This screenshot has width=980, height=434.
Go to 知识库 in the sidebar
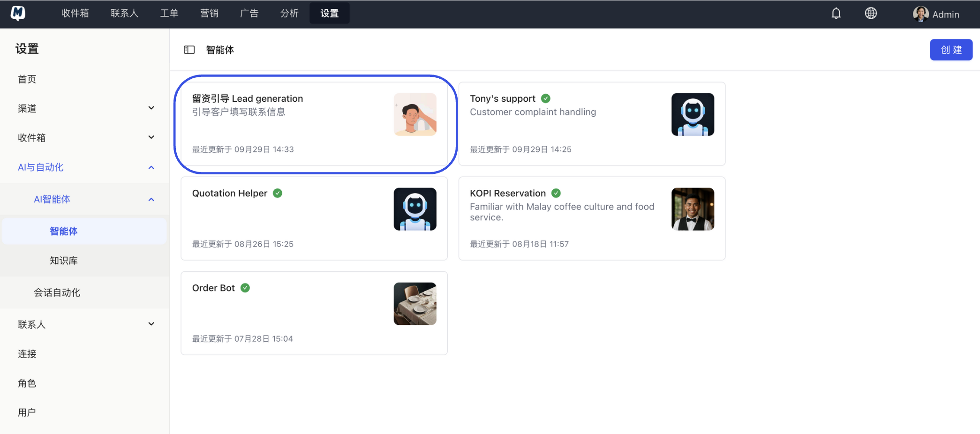tap(64, 261)
